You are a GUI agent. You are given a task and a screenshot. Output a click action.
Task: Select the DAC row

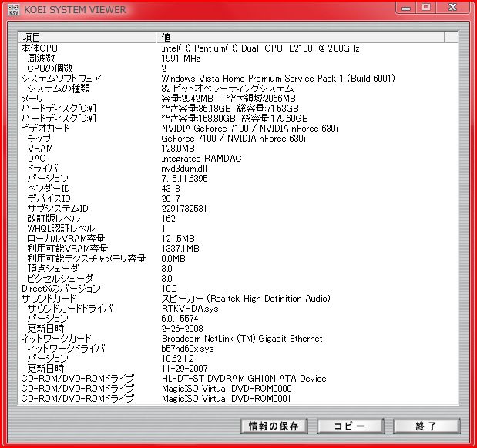36,159
